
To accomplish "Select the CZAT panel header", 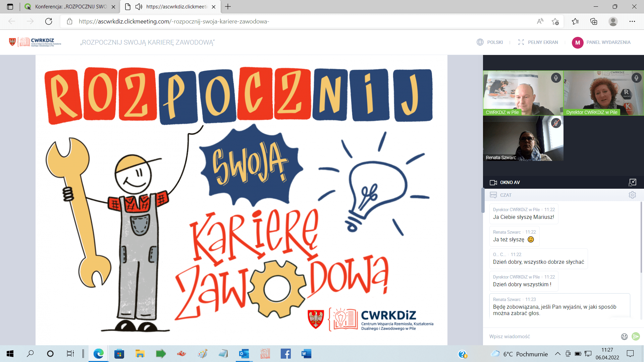I will 505,195.
